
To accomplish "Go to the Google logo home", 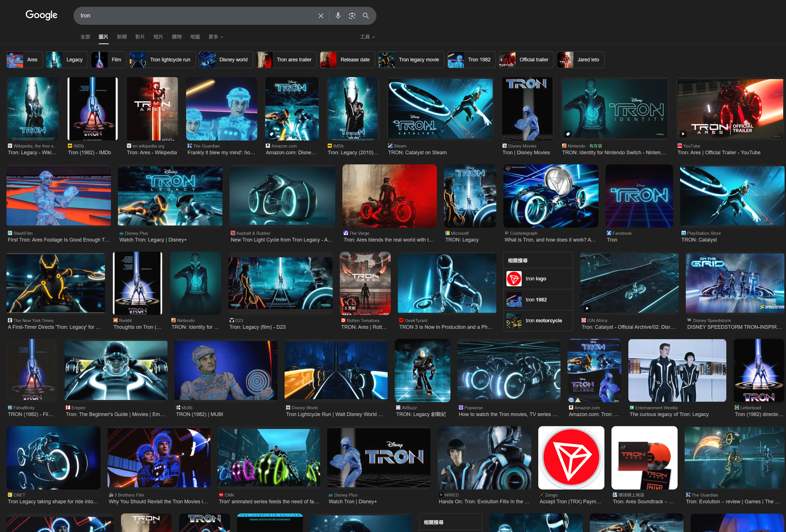I will [x=41, y=15].
